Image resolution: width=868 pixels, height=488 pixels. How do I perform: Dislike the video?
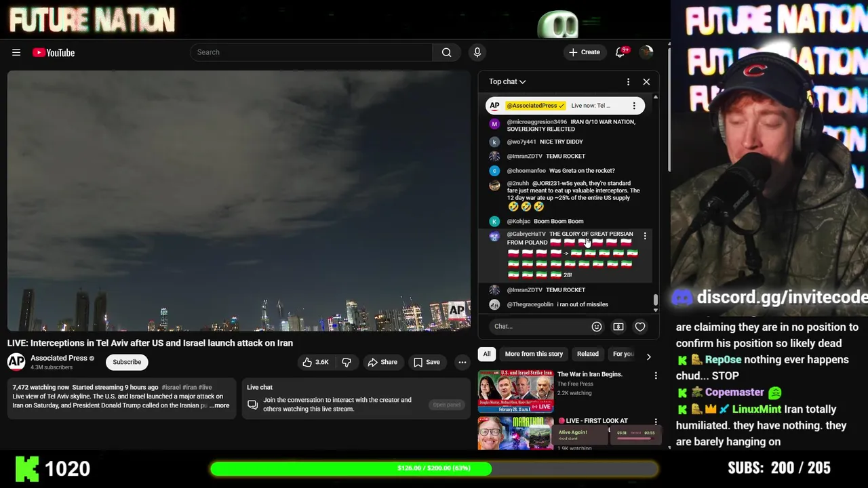click(x=347, y=362)
